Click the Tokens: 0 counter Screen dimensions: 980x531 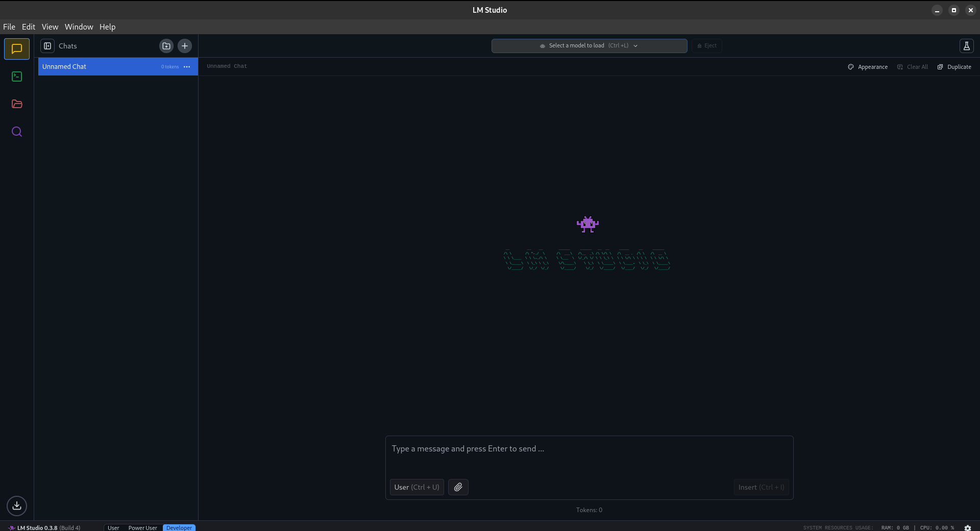point(589,510)
